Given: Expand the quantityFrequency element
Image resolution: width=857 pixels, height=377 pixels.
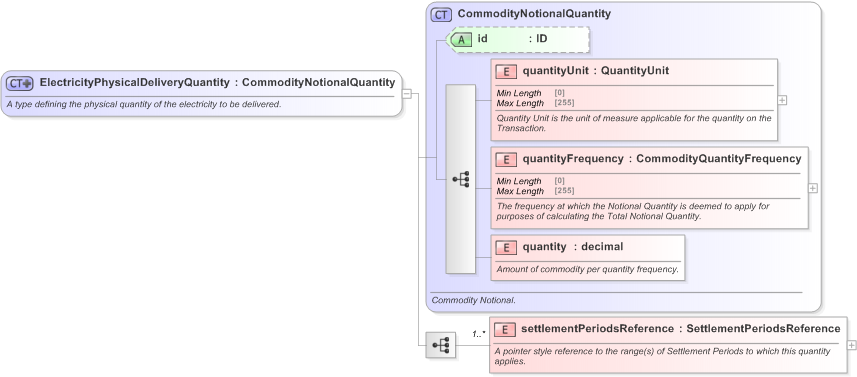Looking at the screenshot, I should 813,188.
